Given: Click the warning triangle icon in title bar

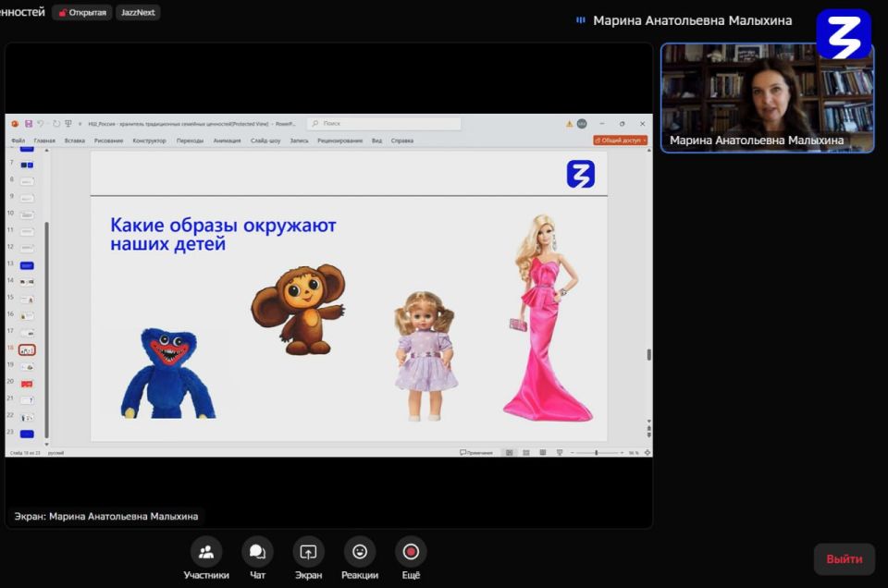Looking at the screenshot, I should coord(569,123).
